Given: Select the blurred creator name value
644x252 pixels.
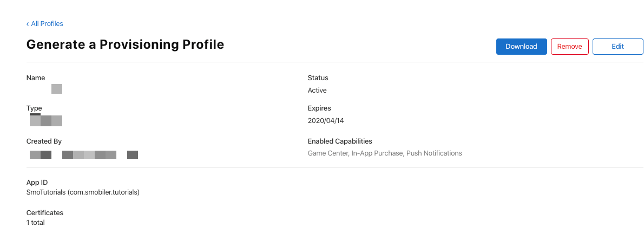Looking at the screenshot, I should 84,154.
